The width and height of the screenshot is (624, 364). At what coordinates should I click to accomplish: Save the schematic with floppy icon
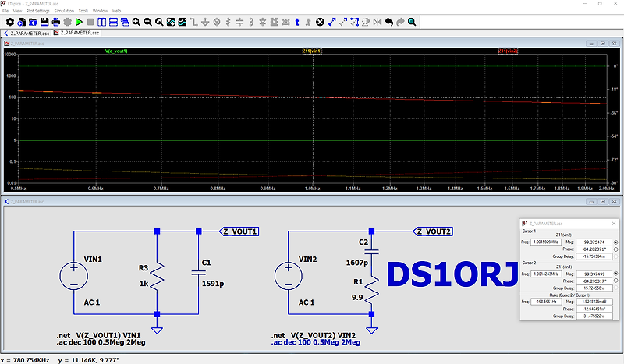click(x=44, y=23)
